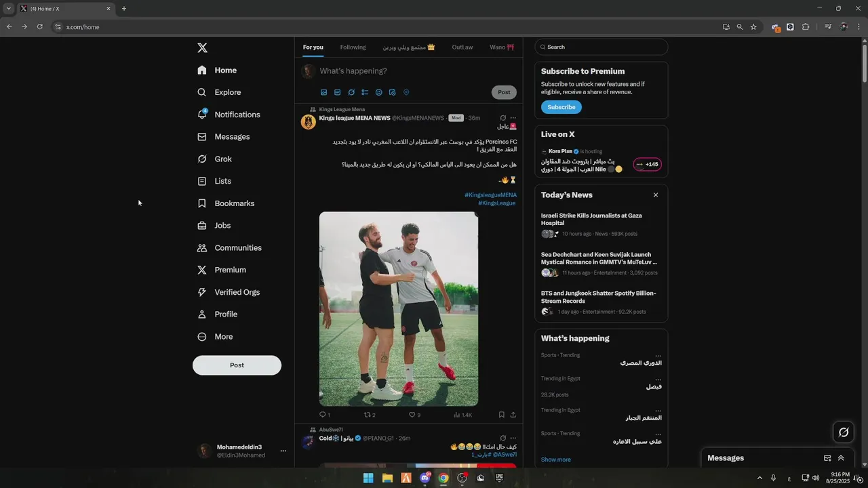Bookmark the Kings league post
The height and width of the screenshot is (488, 868).
(x=502, y=415)
